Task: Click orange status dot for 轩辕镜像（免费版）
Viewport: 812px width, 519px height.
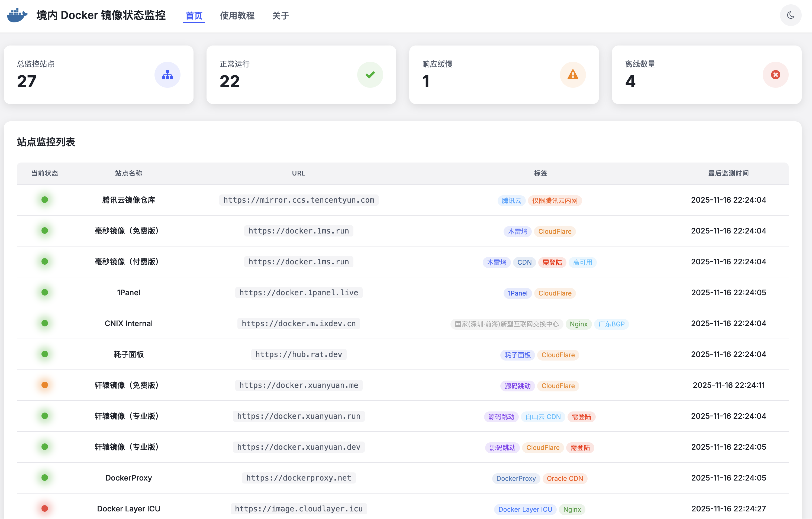Action: coord(44,385)
